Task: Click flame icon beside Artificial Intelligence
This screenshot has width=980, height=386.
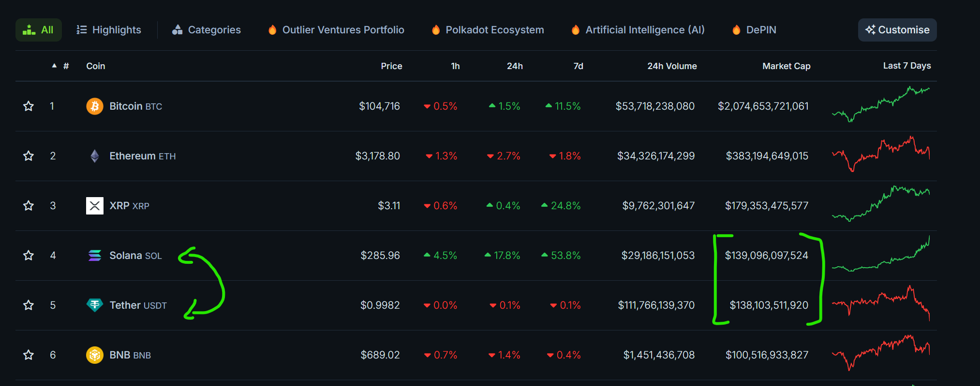Action: (x=576, y=30)
